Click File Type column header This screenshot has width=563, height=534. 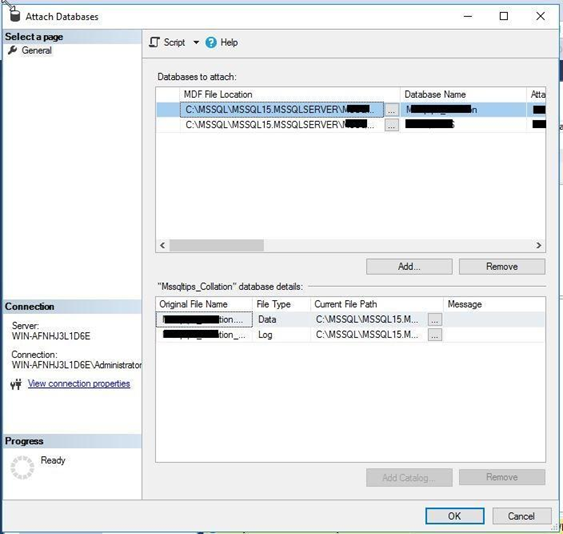pyautogui.click(x=281, y=304)
